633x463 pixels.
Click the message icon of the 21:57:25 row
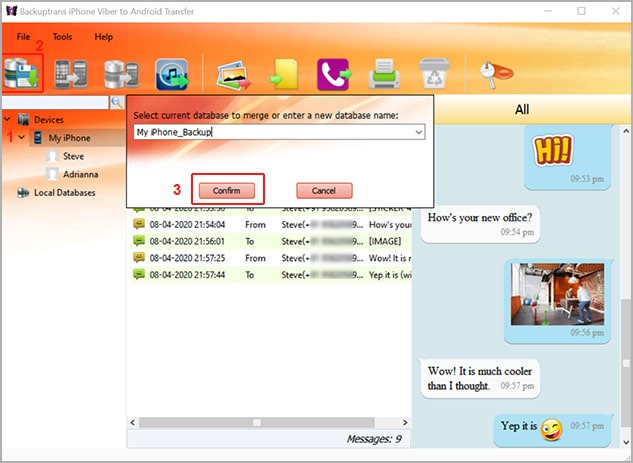[x=139, y=257]
